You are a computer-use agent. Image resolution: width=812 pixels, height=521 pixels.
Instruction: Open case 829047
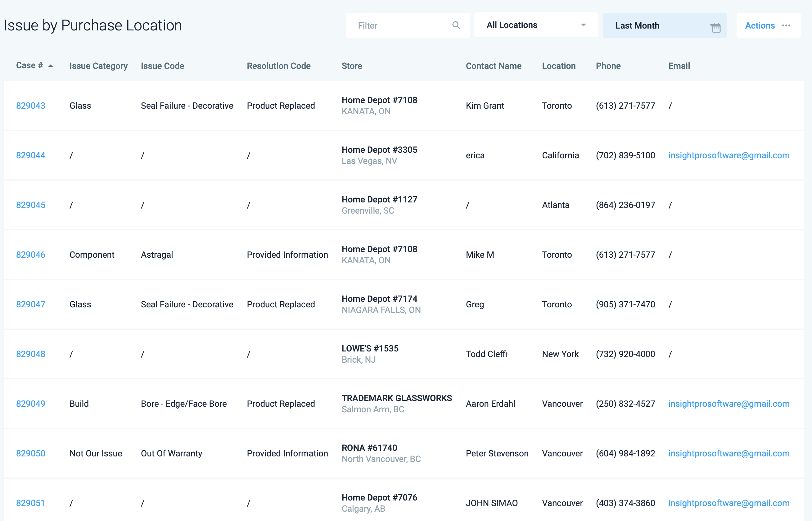[31, 305]
